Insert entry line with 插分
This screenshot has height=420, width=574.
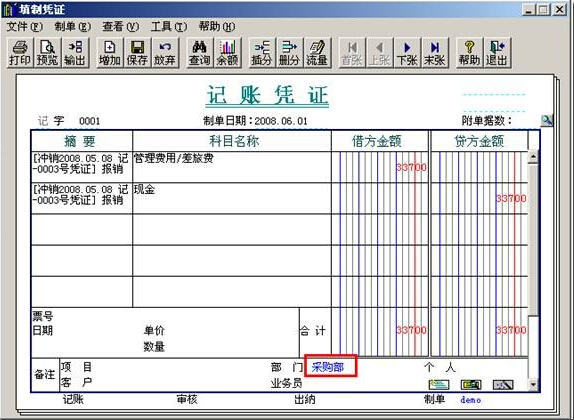click(261, 53)
